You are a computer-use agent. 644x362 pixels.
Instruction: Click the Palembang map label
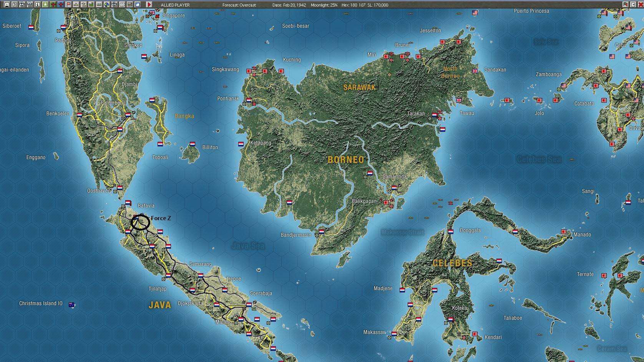[113, 103]
